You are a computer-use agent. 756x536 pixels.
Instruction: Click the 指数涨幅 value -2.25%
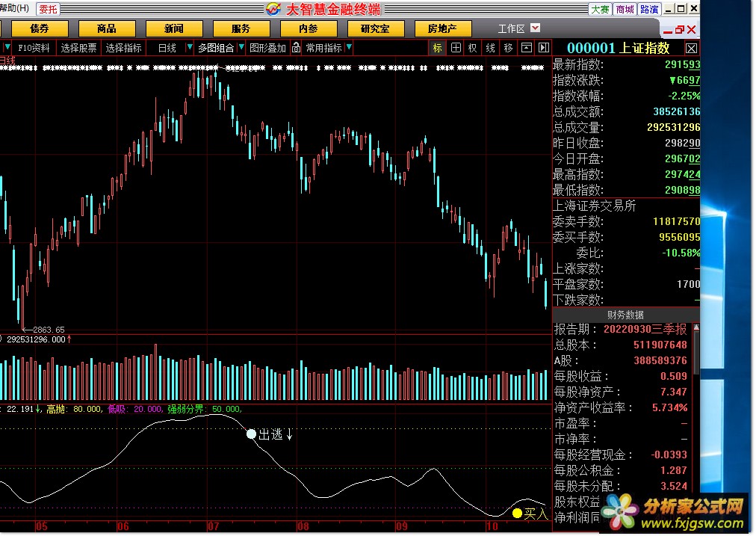coord(684,96)
